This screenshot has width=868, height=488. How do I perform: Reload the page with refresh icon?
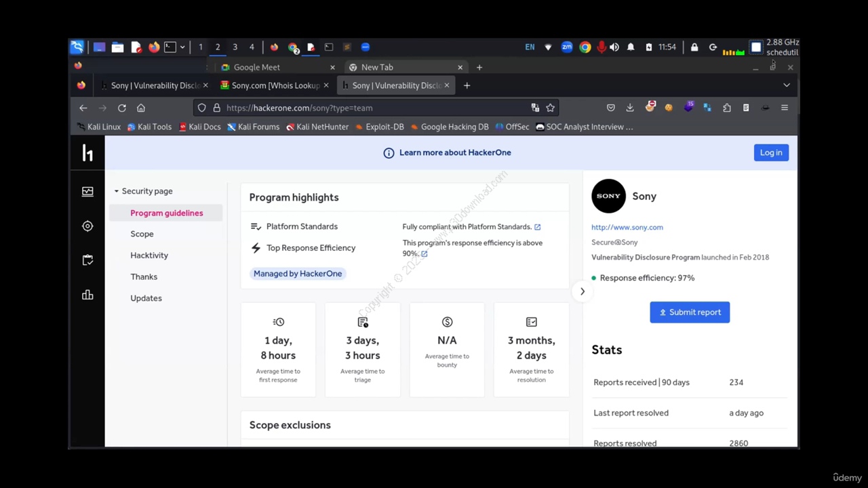pos(122,108)
